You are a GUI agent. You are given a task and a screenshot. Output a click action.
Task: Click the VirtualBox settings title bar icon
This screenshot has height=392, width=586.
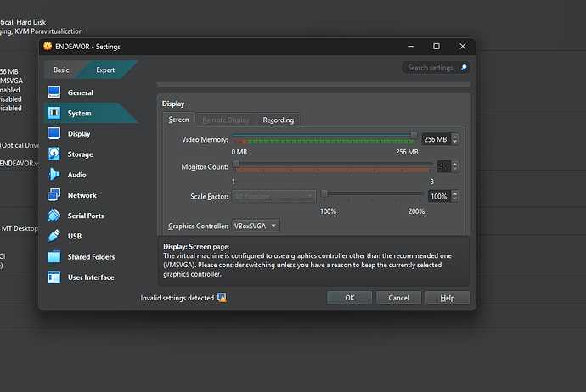click(x=48, y=47)
